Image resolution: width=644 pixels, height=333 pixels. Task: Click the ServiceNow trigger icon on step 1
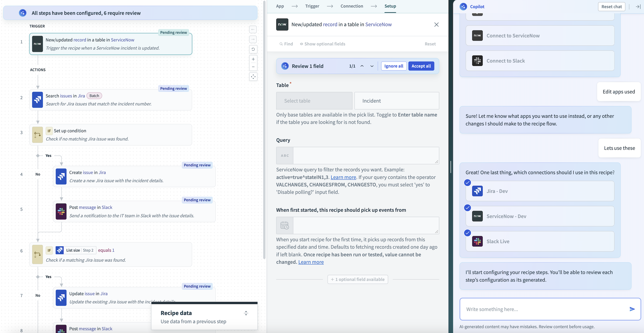(37, 44)
